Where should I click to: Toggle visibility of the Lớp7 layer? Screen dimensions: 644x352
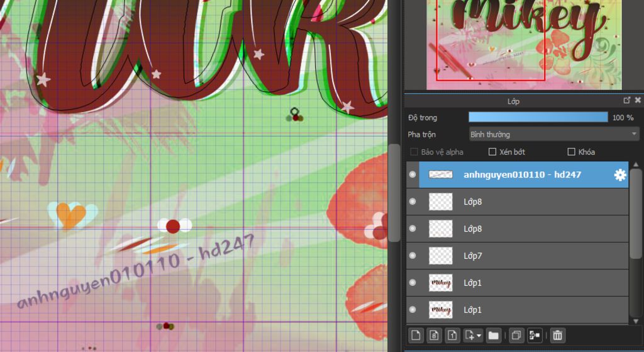[x=413, y=256]
